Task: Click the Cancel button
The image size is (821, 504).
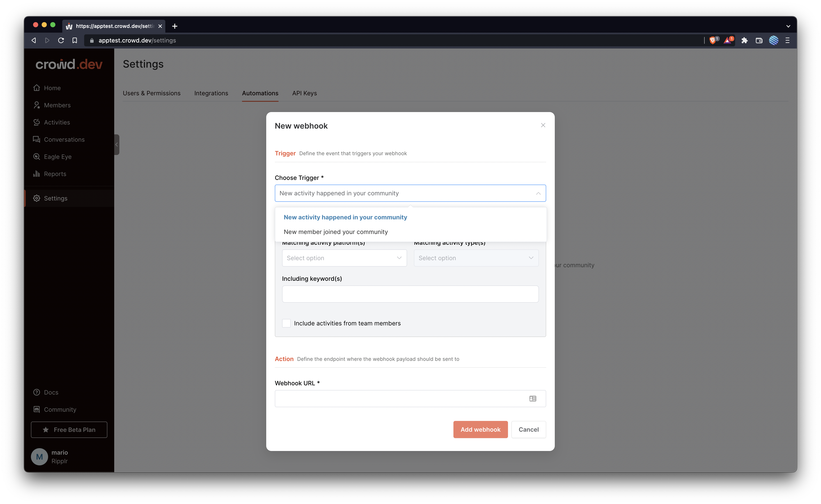Action: click(528, 429)
